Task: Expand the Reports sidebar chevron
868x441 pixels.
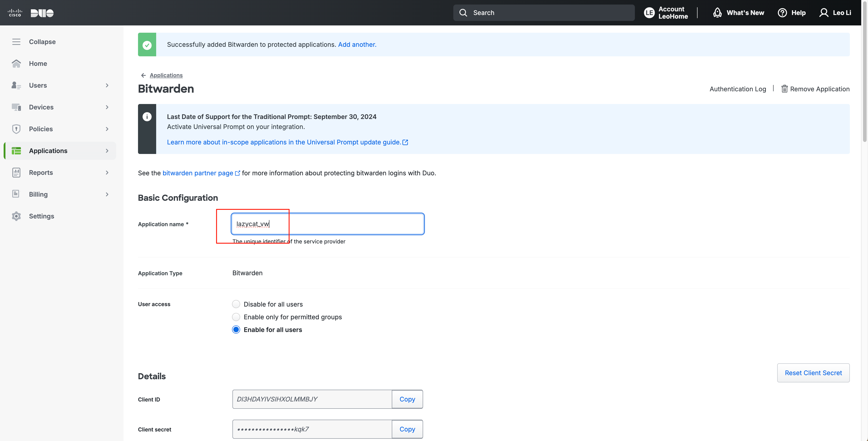Action: click(107, 173)
